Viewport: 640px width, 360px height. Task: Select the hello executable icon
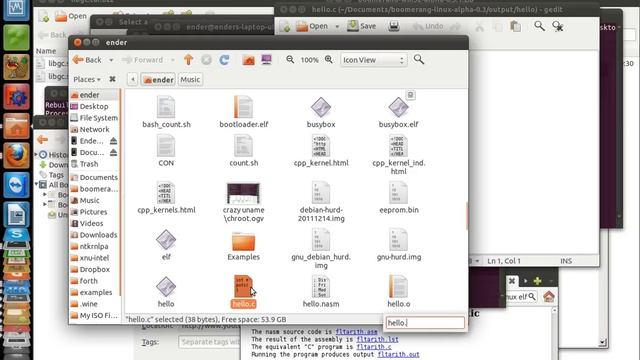click(166, 287)
